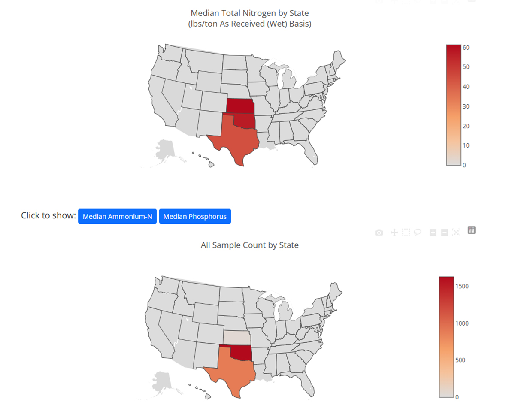Screen dimensions: 515x420
Task: Click Kansas on the sample count map
Action: 236,337
